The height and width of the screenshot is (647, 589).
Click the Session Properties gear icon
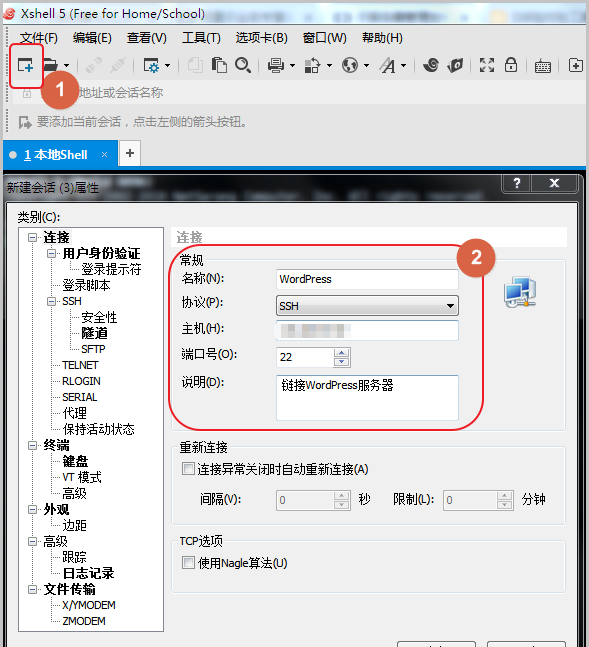coord(151,65)
